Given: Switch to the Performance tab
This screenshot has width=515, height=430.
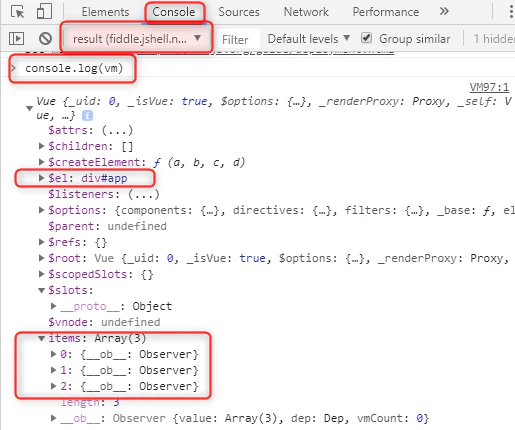Looking at the screenshot, I should 386,12.
